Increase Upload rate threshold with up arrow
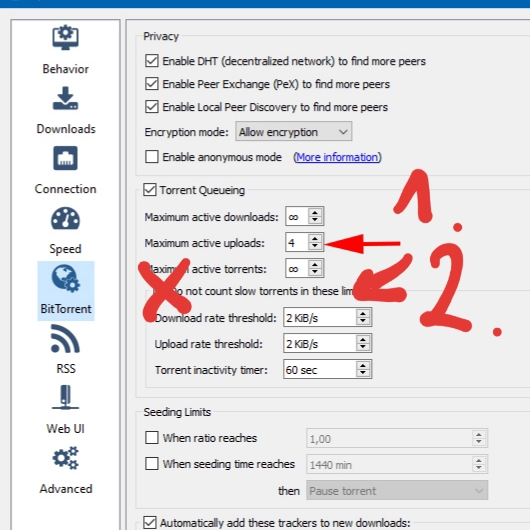The image size is (530, 530). [x=363, y=339]
